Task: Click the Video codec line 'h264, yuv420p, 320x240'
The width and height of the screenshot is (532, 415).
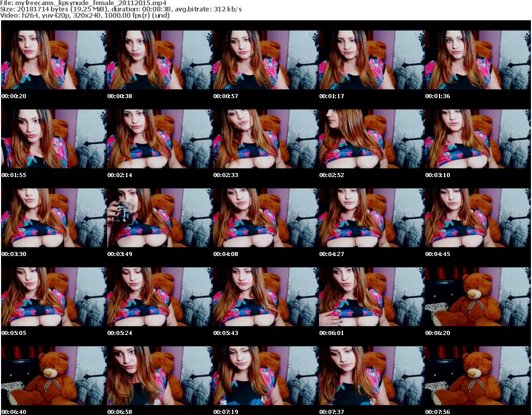Action: (x=85, y=15)
